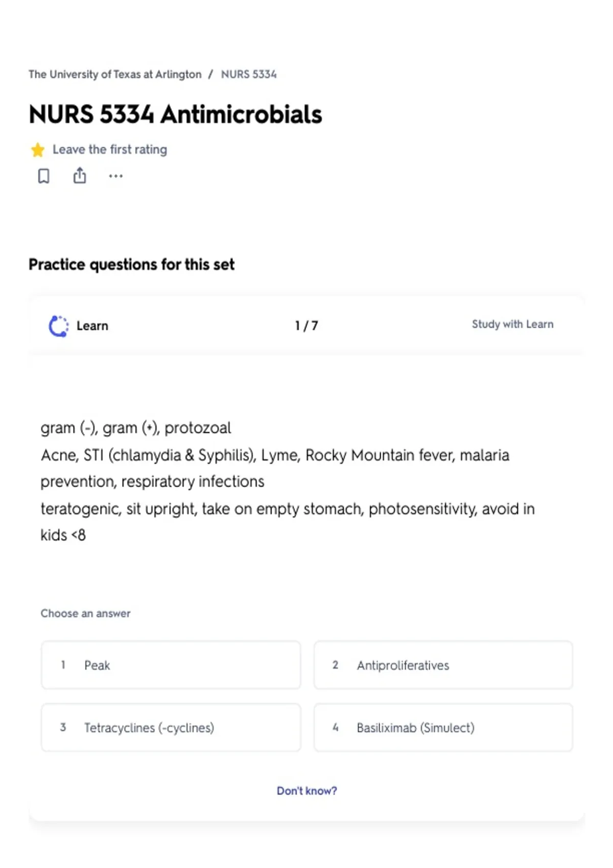Screen dimensions: 613x868
Task: Open The University of Texas at Arlington breadcrumb
Action: tap(115, 75)
